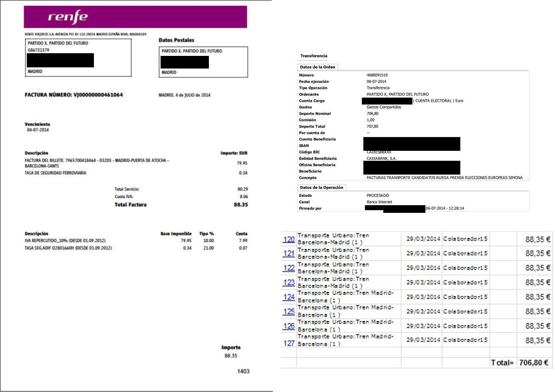Click the Cuota IVA value 8.06
The image size is (555, 392).
[244, 196]
